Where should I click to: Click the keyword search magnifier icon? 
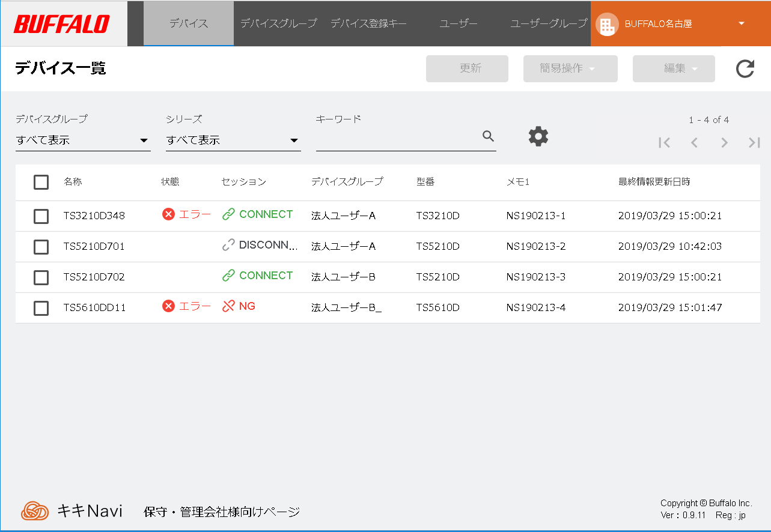point(489,136)
